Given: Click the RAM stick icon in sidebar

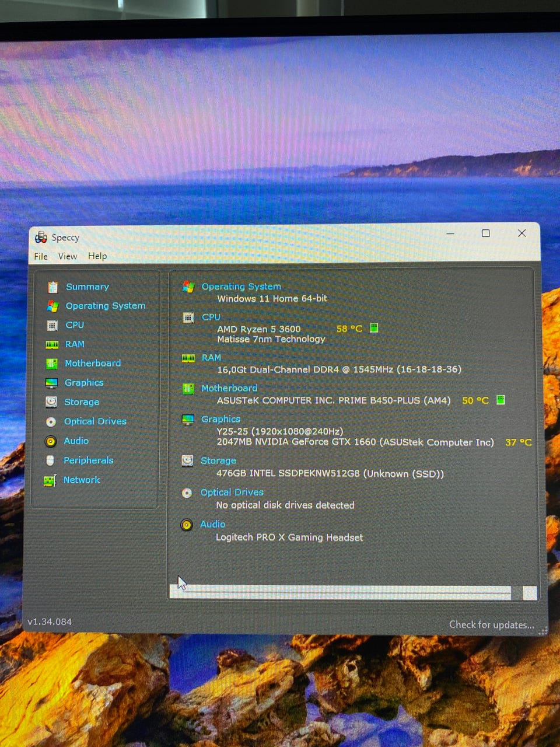Looking at the screenshot, I should (52, 344).
